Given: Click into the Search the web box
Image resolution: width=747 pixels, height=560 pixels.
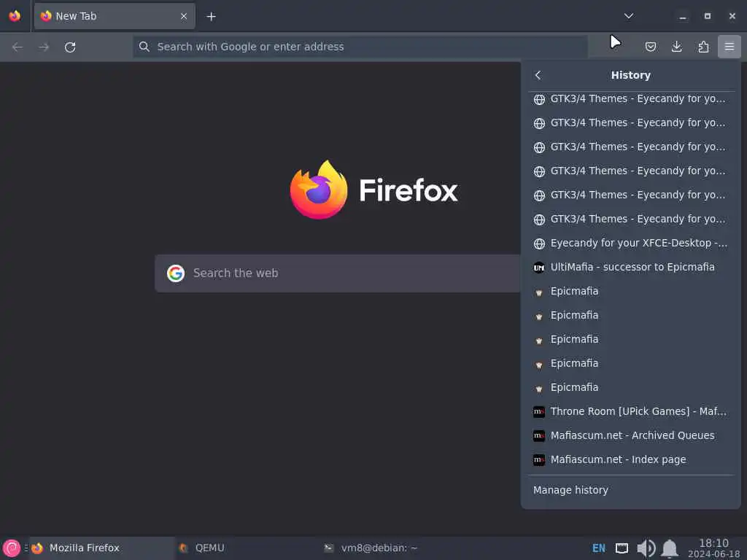Looking at the screenshot, I should (338, 273).
